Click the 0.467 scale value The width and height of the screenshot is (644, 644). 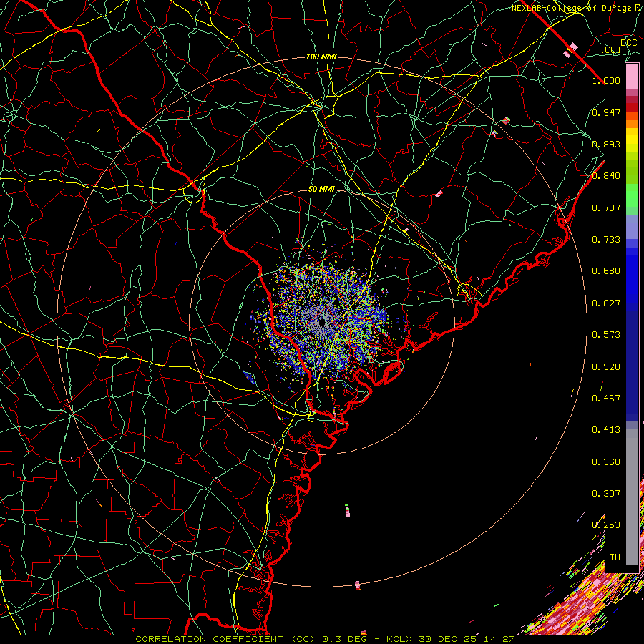(606, 399)
